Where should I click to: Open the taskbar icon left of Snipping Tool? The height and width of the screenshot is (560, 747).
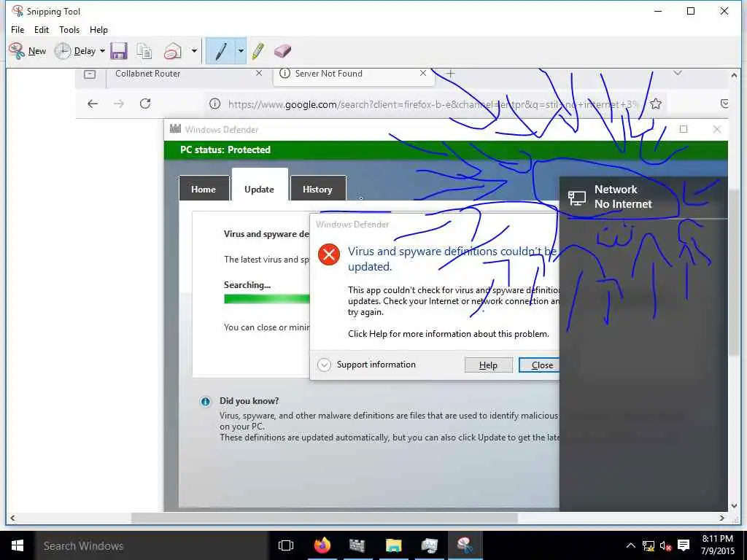pos(429,545)
